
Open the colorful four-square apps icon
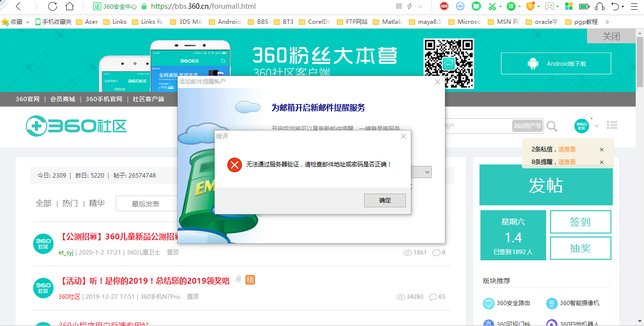tap(569, 6)
